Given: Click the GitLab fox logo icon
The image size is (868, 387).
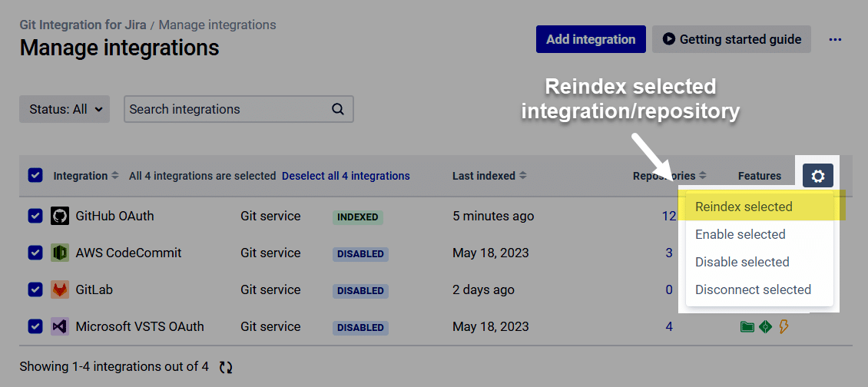Looking at the screenshot, I should pyautogui.click(x=60, y=289).
